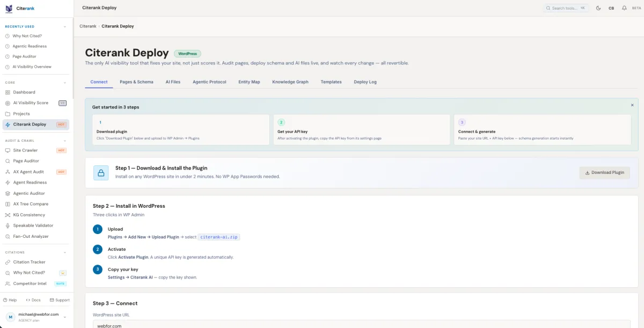Open CB user avatar menu
This screenshot has height=328, width=644.
tap(611, 8)
